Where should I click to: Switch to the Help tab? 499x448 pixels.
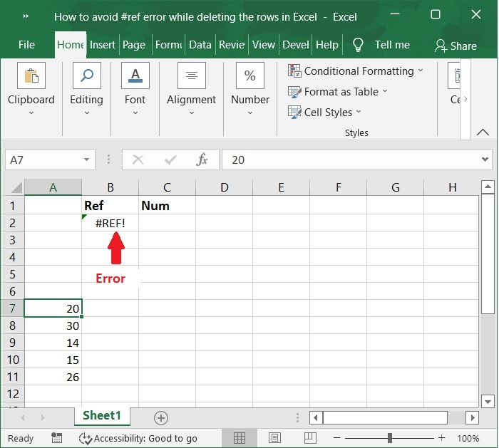pos(327,45)
